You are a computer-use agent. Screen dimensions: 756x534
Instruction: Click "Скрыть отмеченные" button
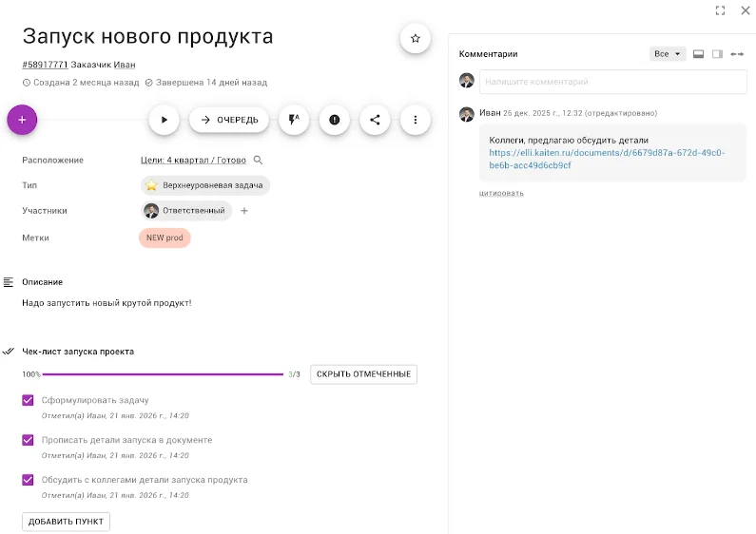363,374
